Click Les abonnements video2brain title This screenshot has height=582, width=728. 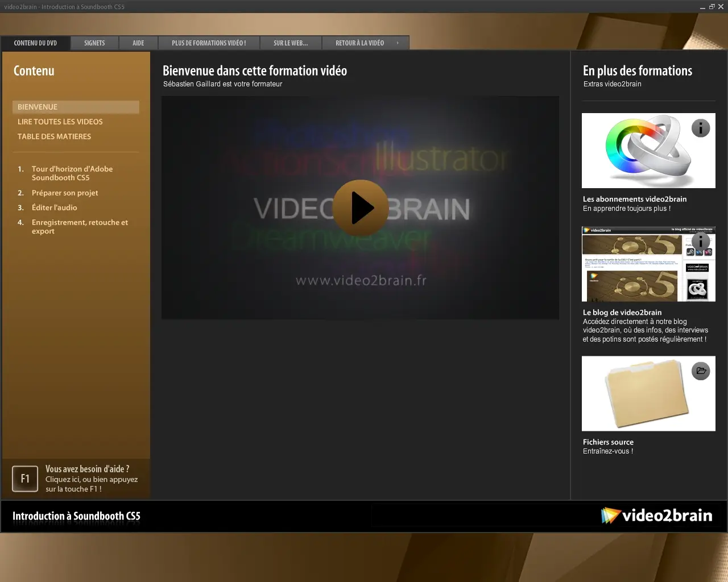pos(635,199)
